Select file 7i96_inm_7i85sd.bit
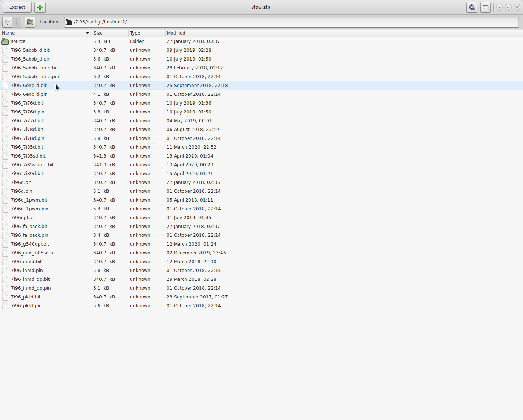This screenshot has width=523, height=420. (33, 253)
